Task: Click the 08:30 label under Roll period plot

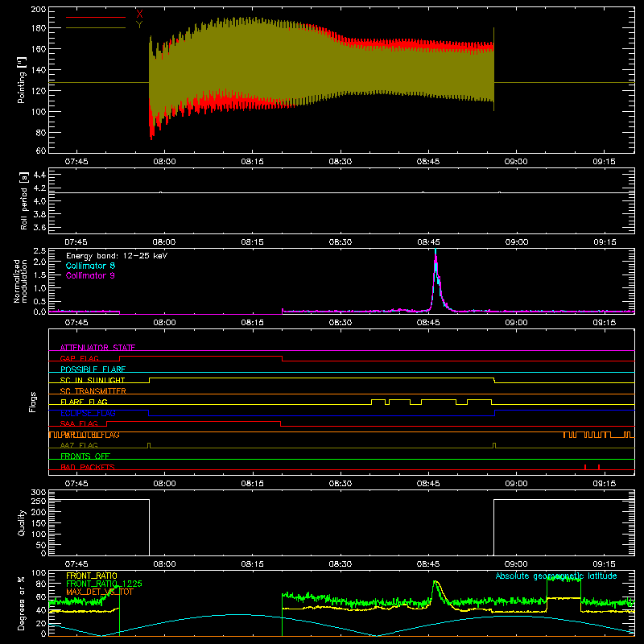Action: point(340,242)
